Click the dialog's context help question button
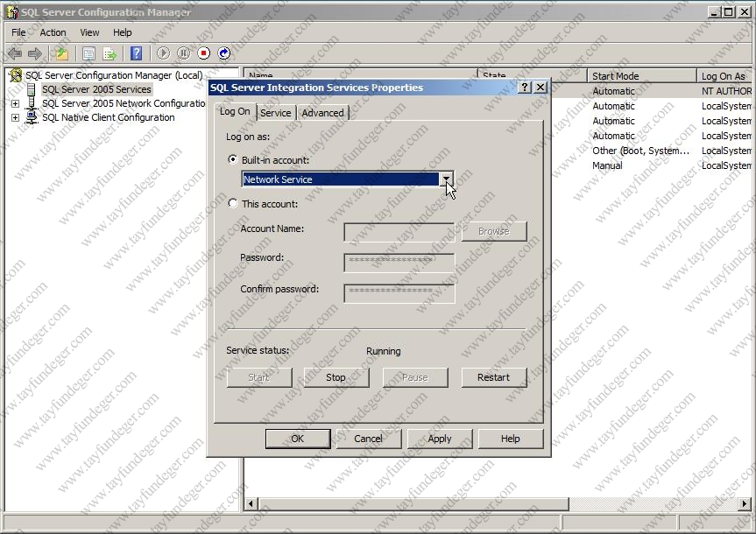The image size is (756, 534). click(x=525, y=88)
